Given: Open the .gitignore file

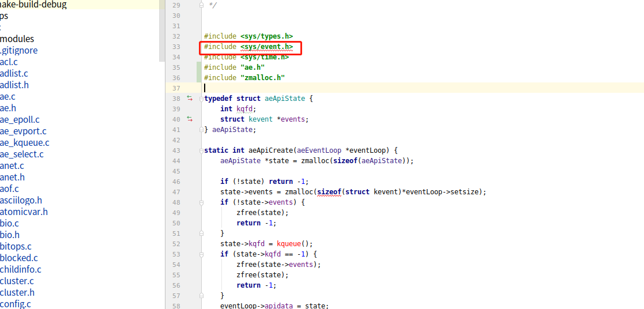Looking at the screenshot, I should tap(19, 50).
